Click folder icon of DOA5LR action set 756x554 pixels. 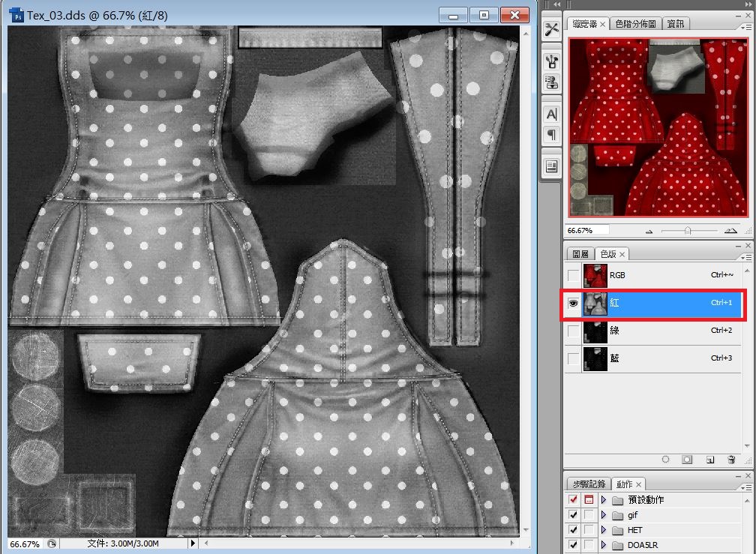click(x=618, y=545)
